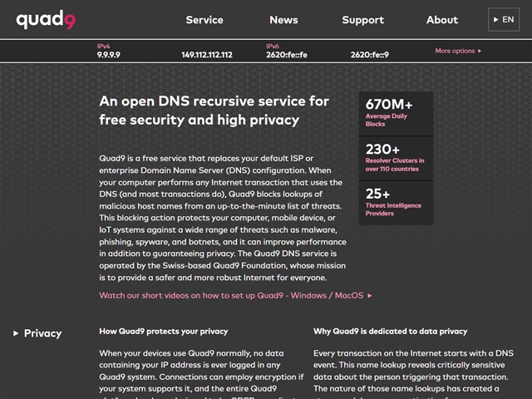The width and height of the screenshot is (532, 399).
Task: Click the Why Quad9 is dedicated heading
Action: point(391,331)
